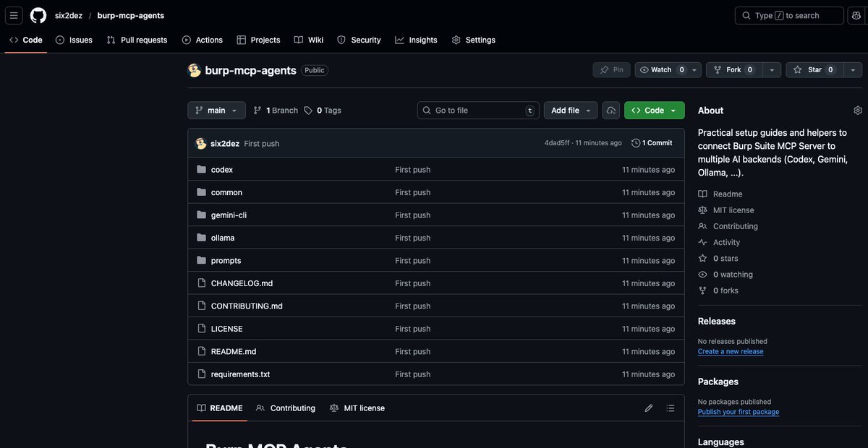Expand the Star lists caret
Image resolution: width=868 pixels, height=448 pixels.
coord(852,70)
